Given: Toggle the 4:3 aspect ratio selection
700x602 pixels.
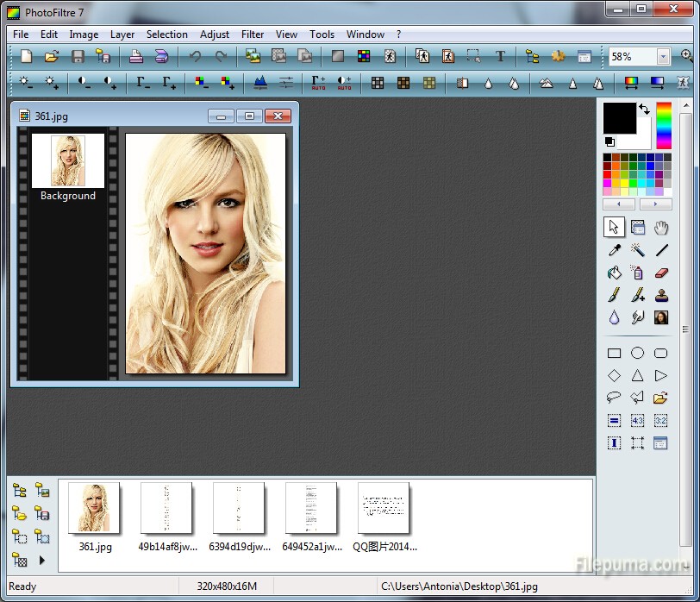Looking at the screenshot, I should click(x=637, y=420).
